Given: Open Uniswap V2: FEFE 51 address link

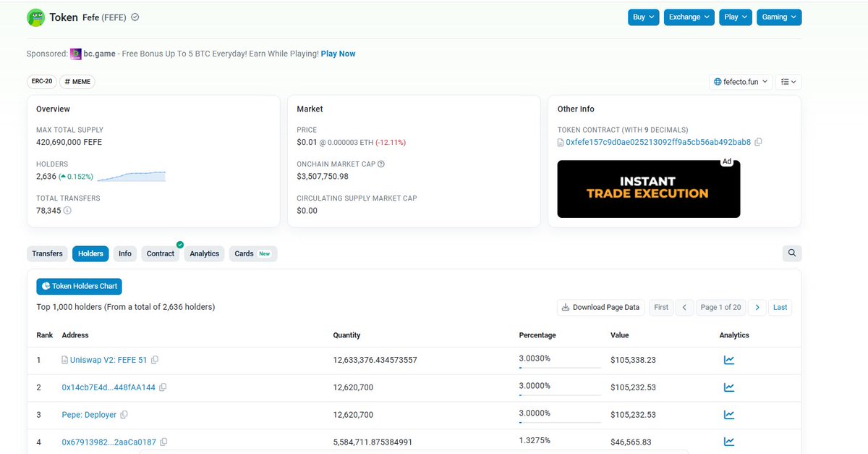Looking at the screenshot, I should coord(109,360).
